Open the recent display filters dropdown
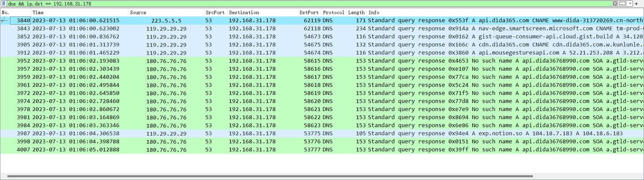This screenshot has height=180, width=644. click(630, 4)
